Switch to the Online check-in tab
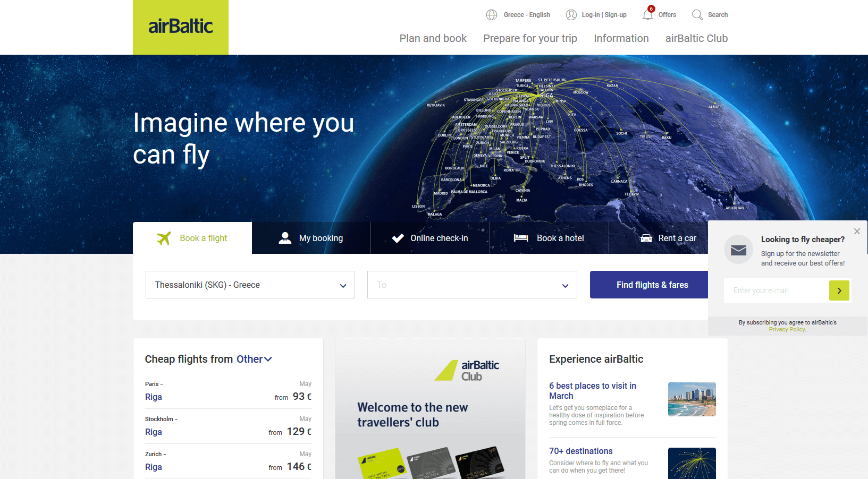This screenshot has height=479, width=868. pyautogui.click(x=430, y=238)
